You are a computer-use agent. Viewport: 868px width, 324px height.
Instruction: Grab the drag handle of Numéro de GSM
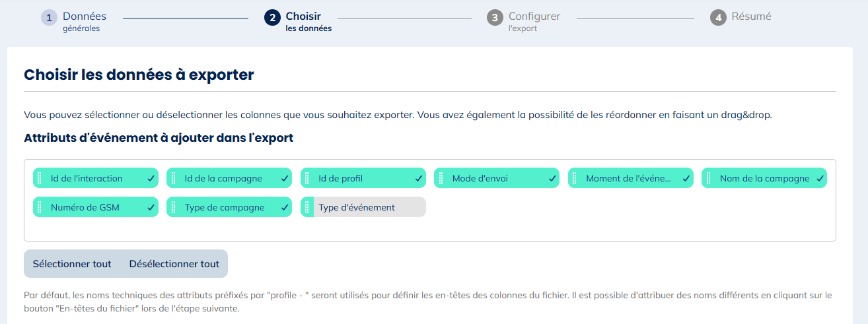click(x=40, y=207)
